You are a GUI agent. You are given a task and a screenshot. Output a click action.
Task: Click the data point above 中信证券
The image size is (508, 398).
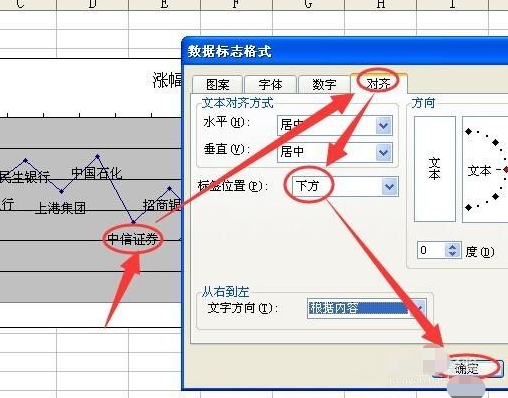[x=134, y=222]
